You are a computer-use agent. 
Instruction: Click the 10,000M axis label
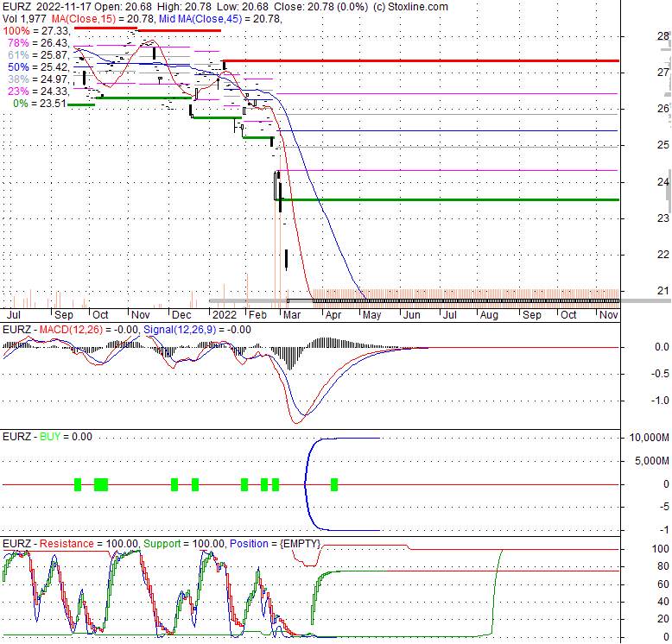click(649, 438)
